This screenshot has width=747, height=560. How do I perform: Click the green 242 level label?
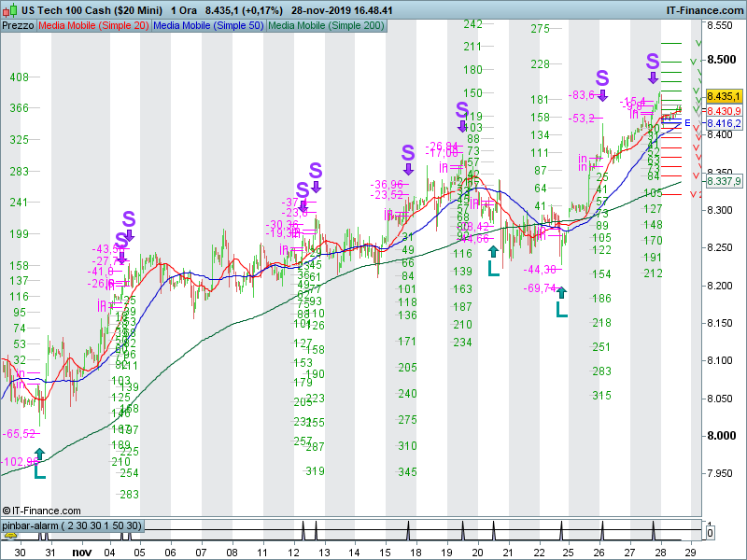[473, 24]
